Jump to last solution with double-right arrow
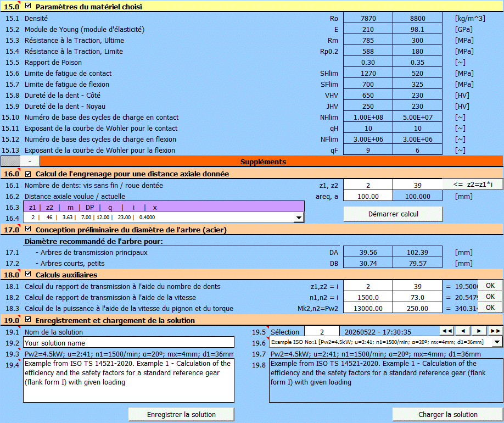This screenshot has width=504, height=423. [495, 331]
